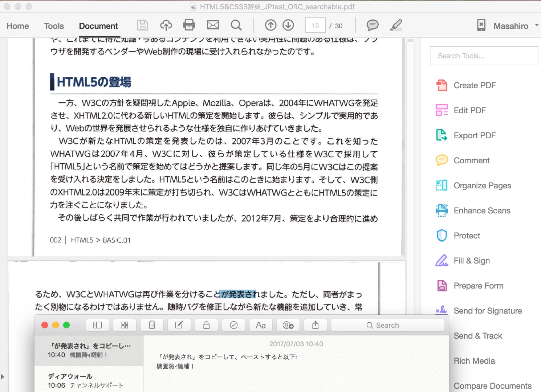Click the checklist checkmark button in Notes
Viewport: 541px width, 392px height.
[233, 325]
